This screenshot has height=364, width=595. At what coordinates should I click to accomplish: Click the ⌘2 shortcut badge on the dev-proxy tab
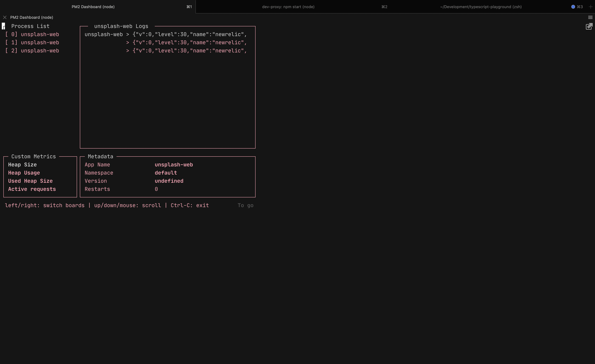click(x=384, y=7)
